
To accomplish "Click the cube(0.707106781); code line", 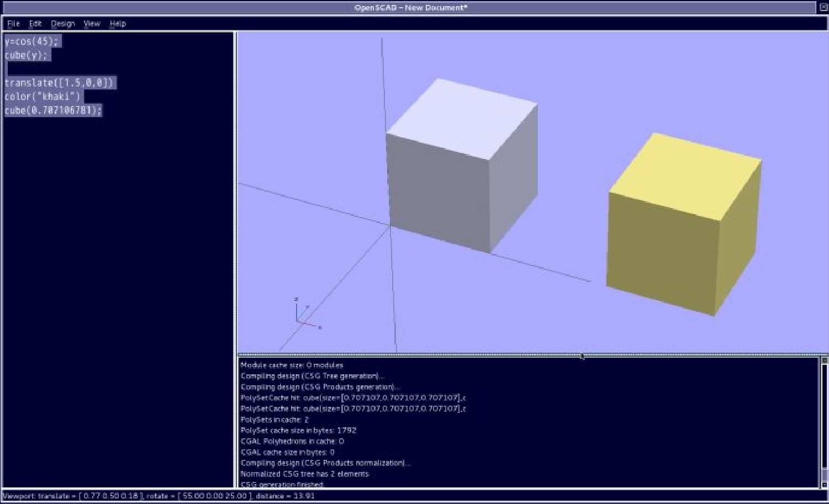I will pos(53,110).
